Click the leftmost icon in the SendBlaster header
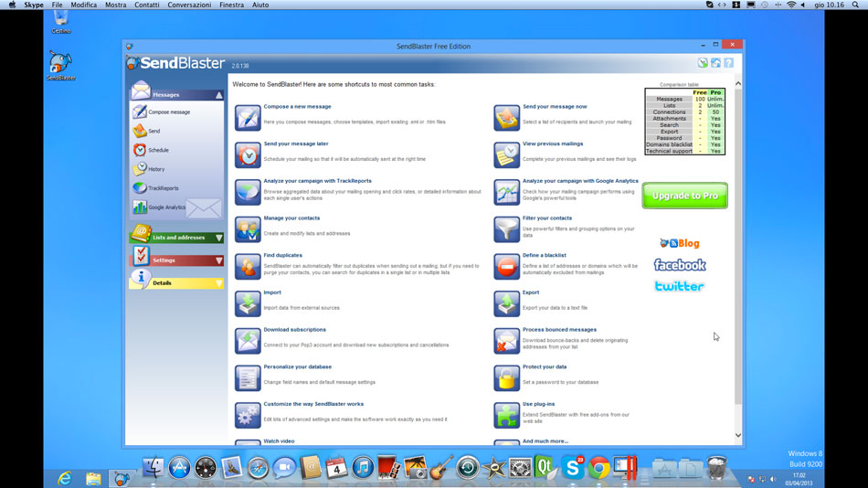This screenshot has width=868, height=488. (x=703, y=63)
